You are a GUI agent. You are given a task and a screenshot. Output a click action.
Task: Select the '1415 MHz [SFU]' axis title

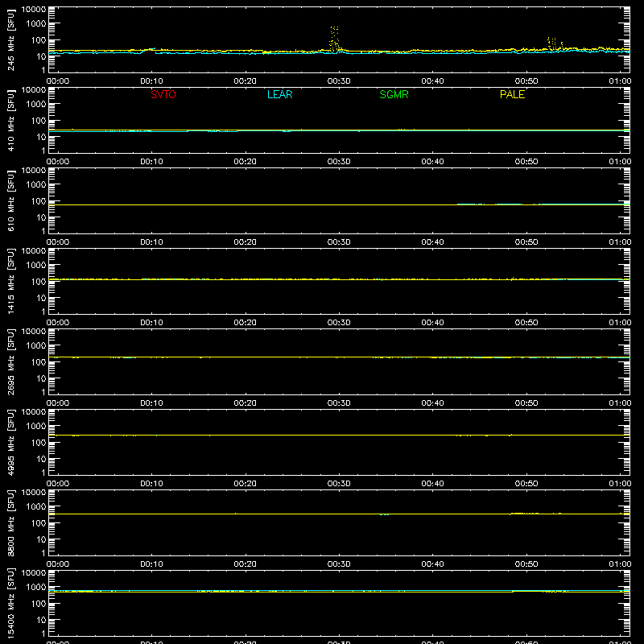(x=10, y=281)
